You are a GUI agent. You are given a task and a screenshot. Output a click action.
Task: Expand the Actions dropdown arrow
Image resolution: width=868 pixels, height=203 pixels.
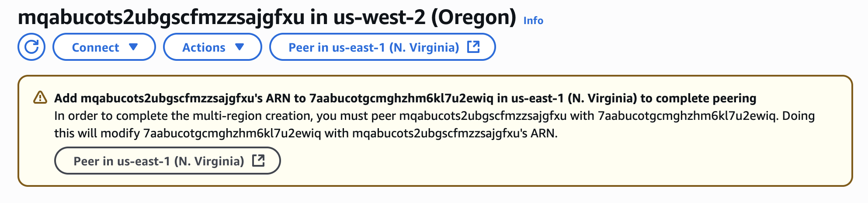click(x=240, y=47)
